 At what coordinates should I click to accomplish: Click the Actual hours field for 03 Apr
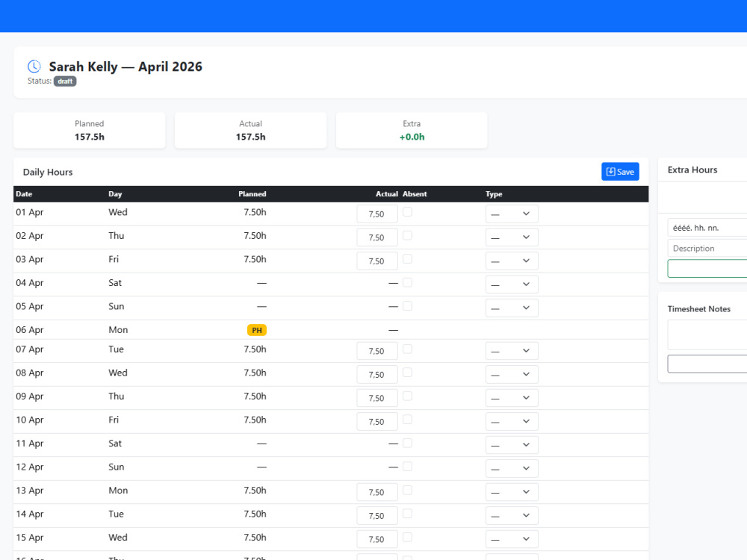(x=377, y=261)
